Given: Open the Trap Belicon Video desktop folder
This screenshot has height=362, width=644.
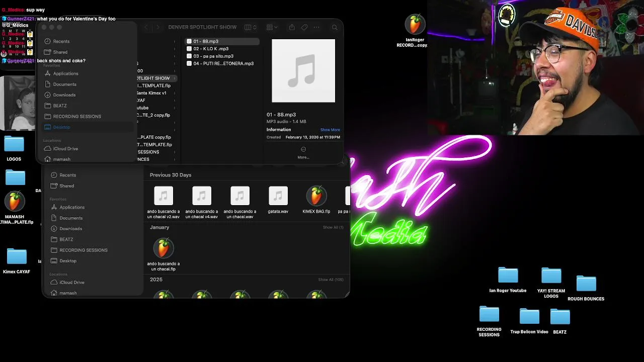Looking at the screenshot, I should (529, 321).
